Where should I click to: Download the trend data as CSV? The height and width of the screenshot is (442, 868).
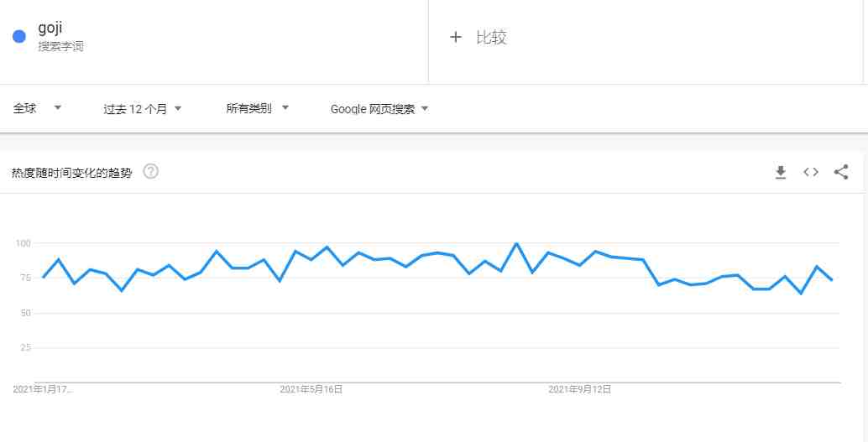point(781,173)
